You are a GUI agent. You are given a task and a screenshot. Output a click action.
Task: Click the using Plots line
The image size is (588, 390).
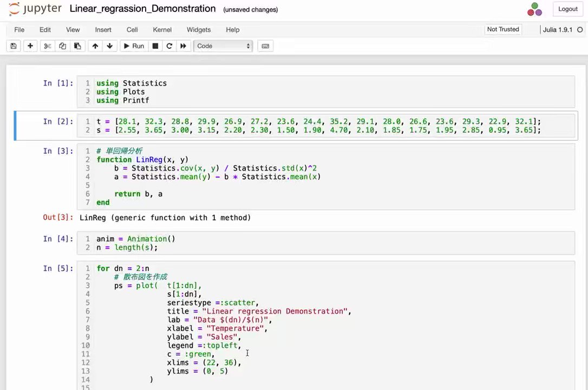(x=120, y=92)
